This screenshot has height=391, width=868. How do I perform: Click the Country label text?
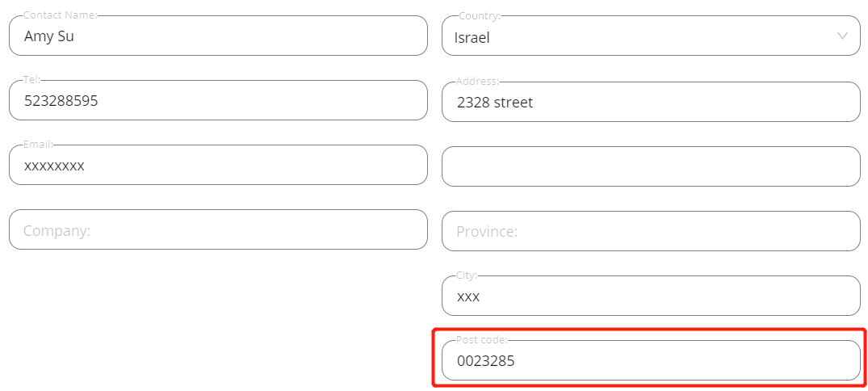(480, 15)
